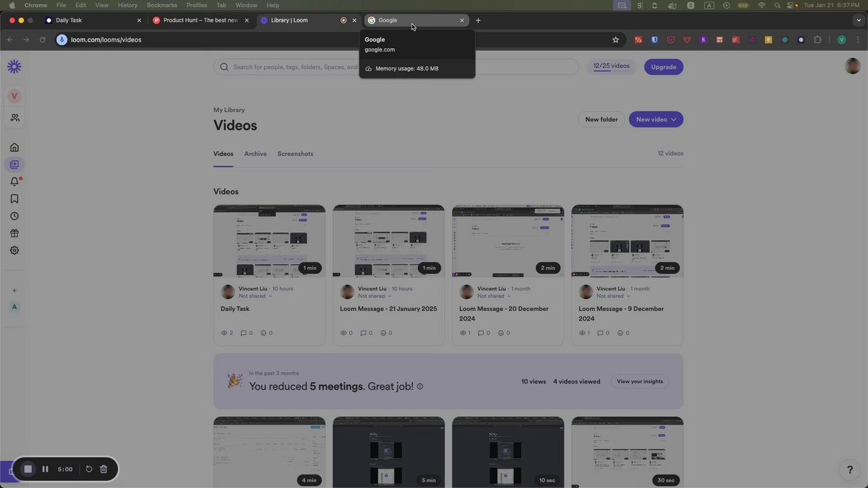The width and height of the screenshot is (868, 488).
Task: Switch to the Daily Task browser tab
Action: click(93, 20)
